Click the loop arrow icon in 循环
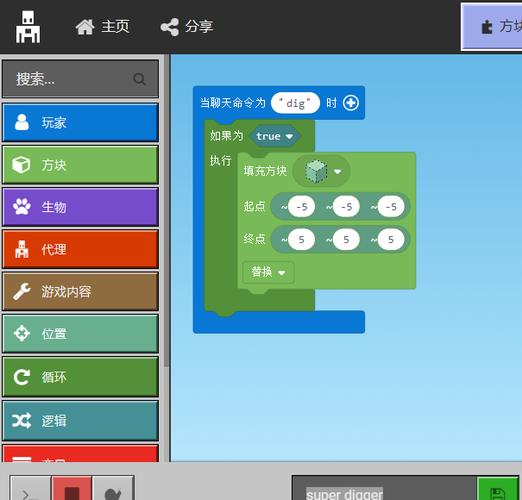Screen dimensions: 522x500 [22, 377]
